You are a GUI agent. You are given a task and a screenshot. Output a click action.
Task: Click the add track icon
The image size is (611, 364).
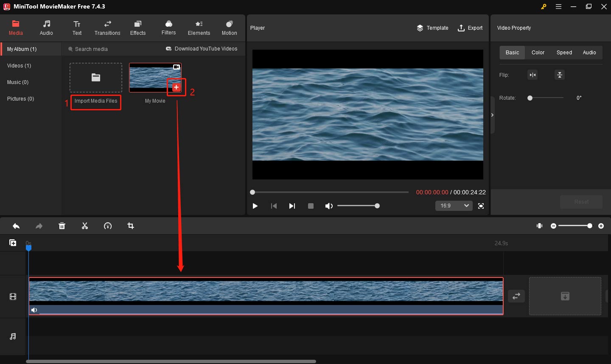[13, 243]
